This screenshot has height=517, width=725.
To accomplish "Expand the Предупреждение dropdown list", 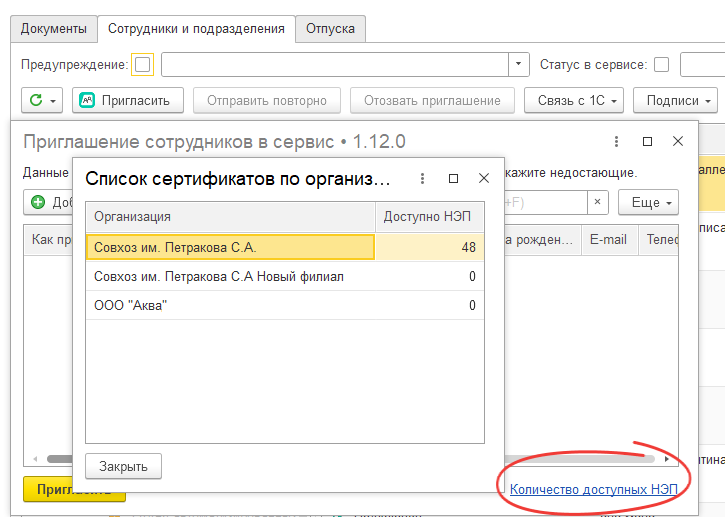I will tap(519, 65).
